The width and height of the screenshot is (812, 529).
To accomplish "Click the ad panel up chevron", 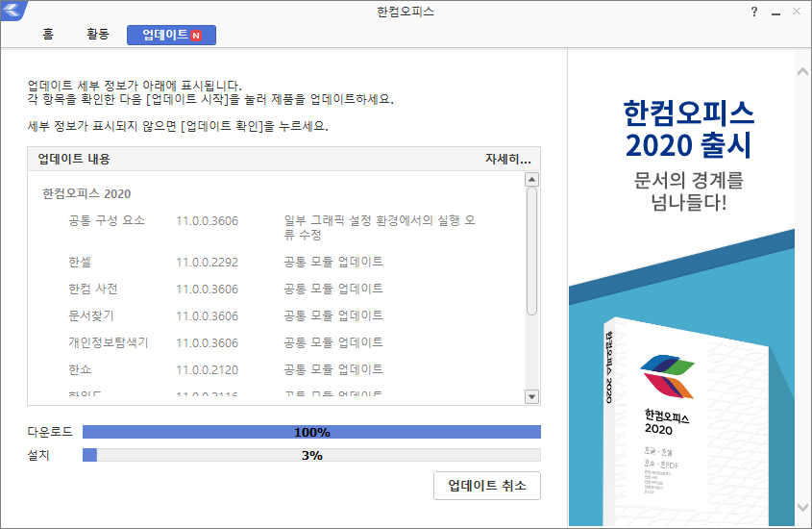I will 802,71.
